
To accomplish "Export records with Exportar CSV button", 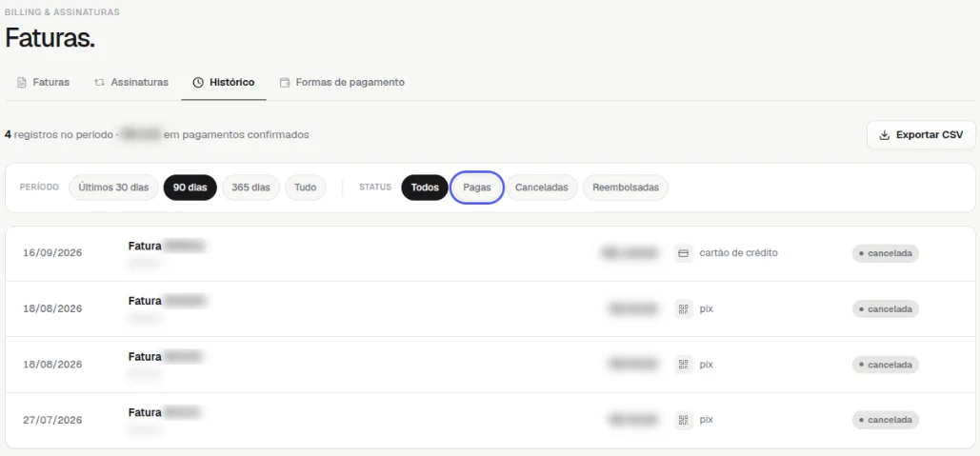I will coord(921,135).
